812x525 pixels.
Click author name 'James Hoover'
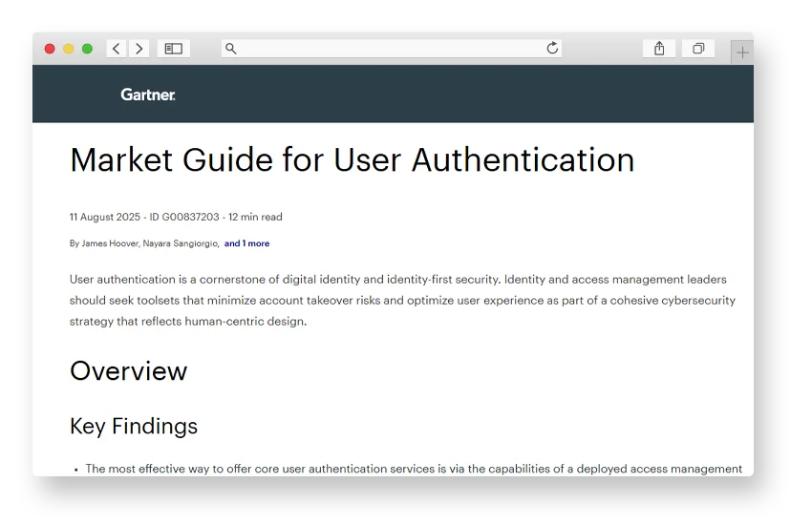110,243
